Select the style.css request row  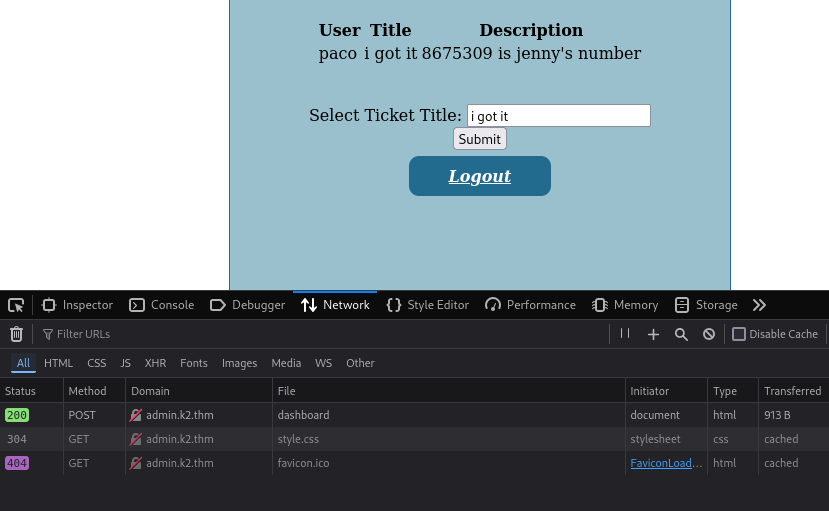pos(414,439)
